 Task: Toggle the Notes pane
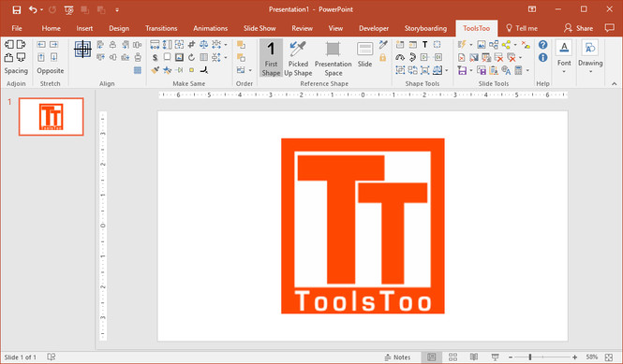click(397, 357)
